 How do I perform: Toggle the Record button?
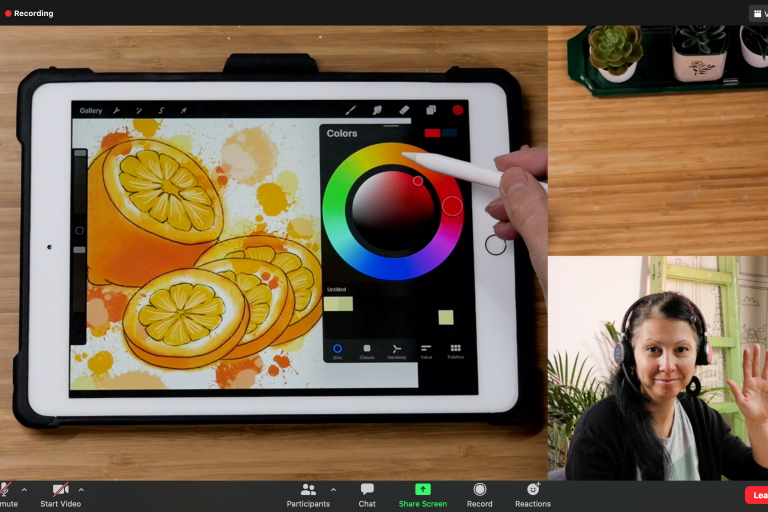click(x=479, y=494)
